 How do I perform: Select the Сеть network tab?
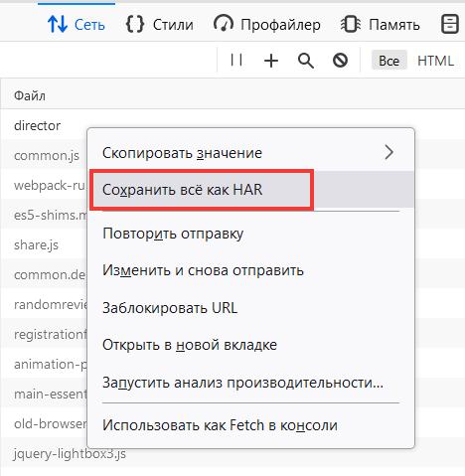point(77,25)
